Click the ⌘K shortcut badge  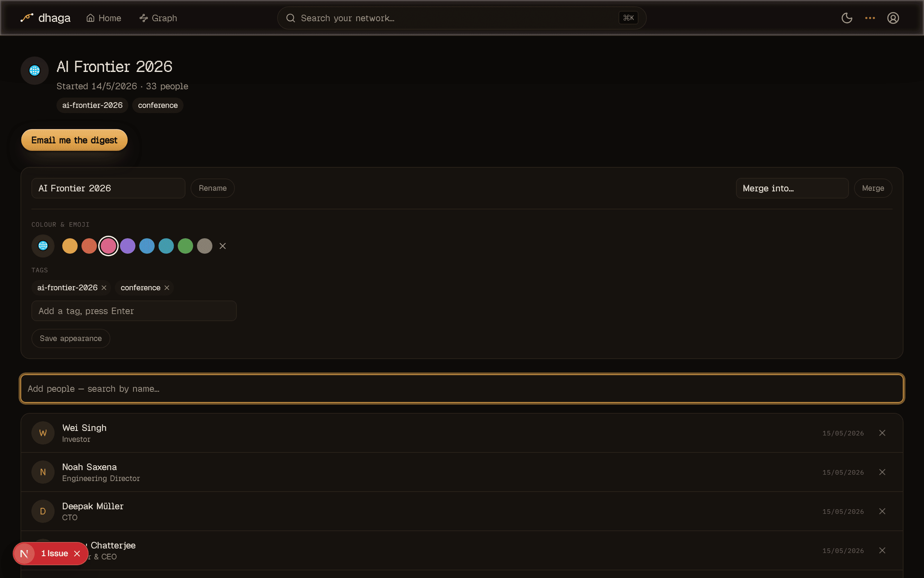(x=628, y=18)
